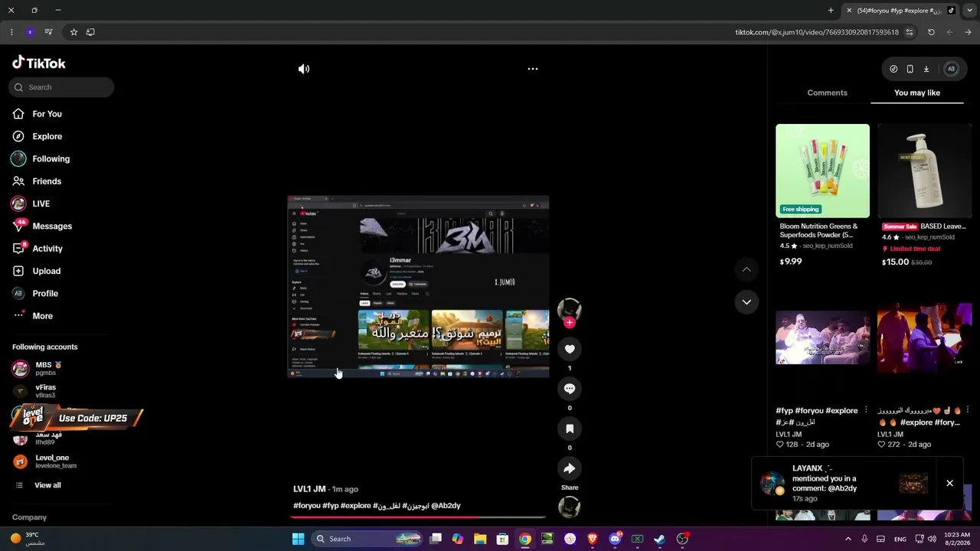Open options for the 272-likes recommended video
The image size is (980, 551).
coord(968,410)
